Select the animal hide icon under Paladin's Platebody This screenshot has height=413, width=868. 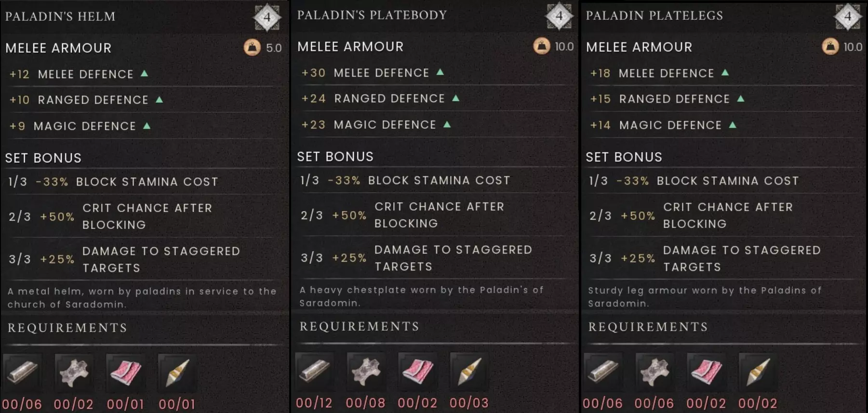(x=365, y=371)
